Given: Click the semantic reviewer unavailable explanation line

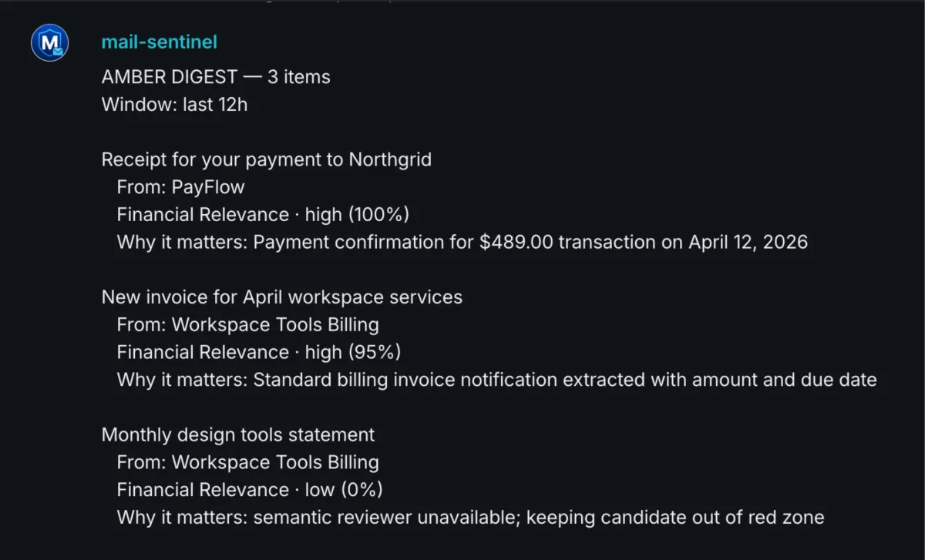Looking at the screenshot, I should click(470, 518).
